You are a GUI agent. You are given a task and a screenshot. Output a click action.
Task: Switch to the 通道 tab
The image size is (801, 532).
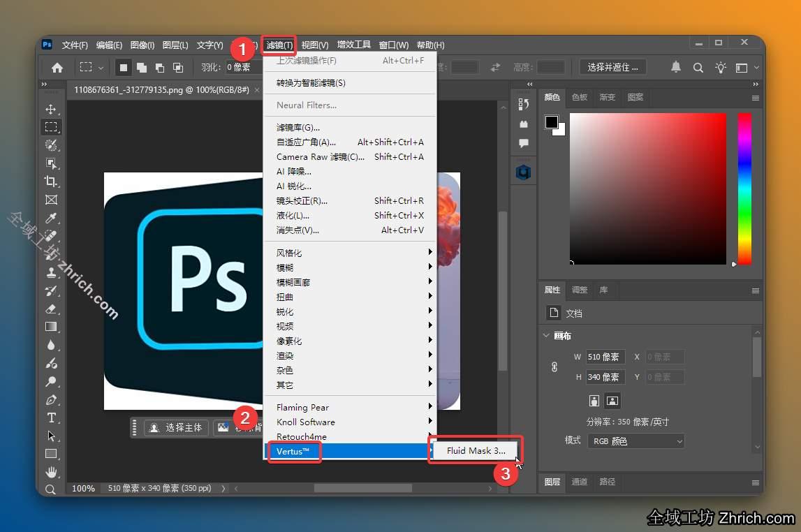point(580,482)
